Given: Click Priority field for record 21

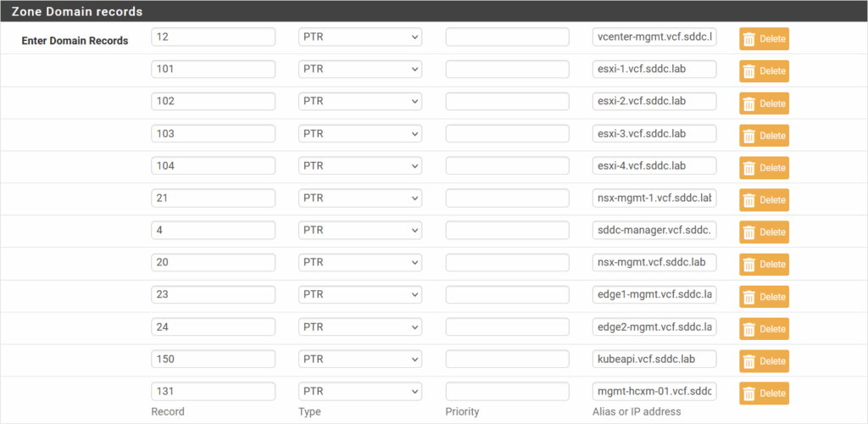Looking at the screenshot, I should pyautogui.click(x=507, y=198).
